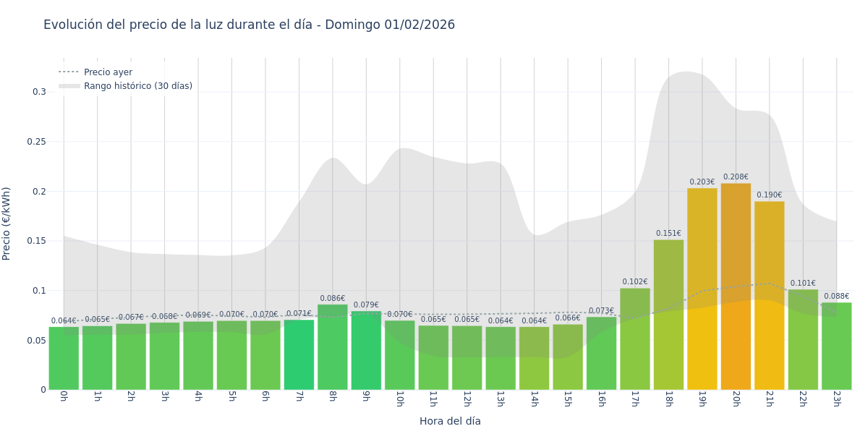
Task: Toggle the 'Precio ayer' legend entry
Action: tap(108, 72)
